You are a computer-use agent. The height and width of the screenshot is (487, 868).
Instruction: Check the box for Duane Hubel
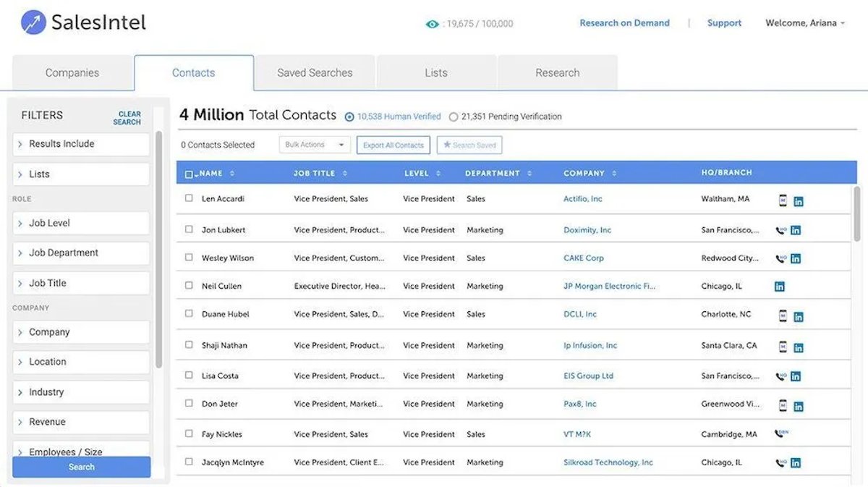point(189,313)
